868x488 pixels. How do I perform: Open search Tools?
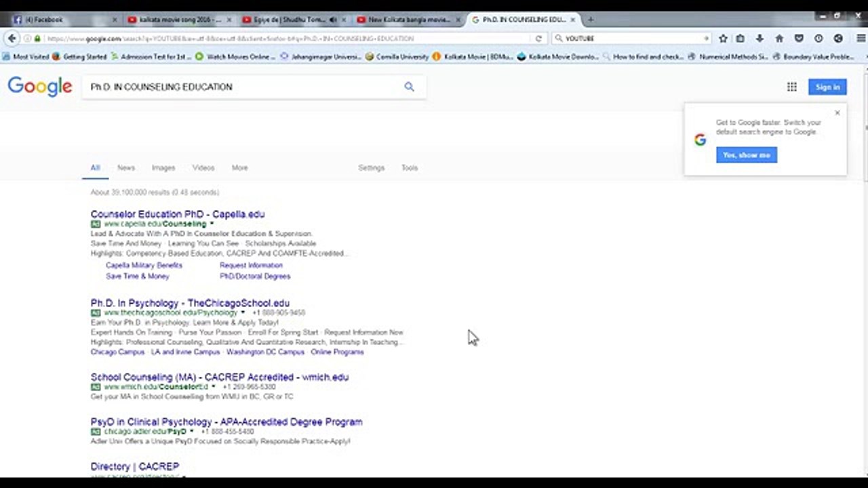(x=410, y=167)
